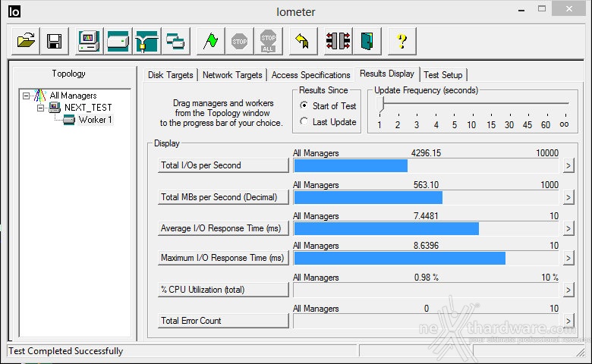Click Total I/Os per Second button
592x364 pixels.
tap(223, 165)
